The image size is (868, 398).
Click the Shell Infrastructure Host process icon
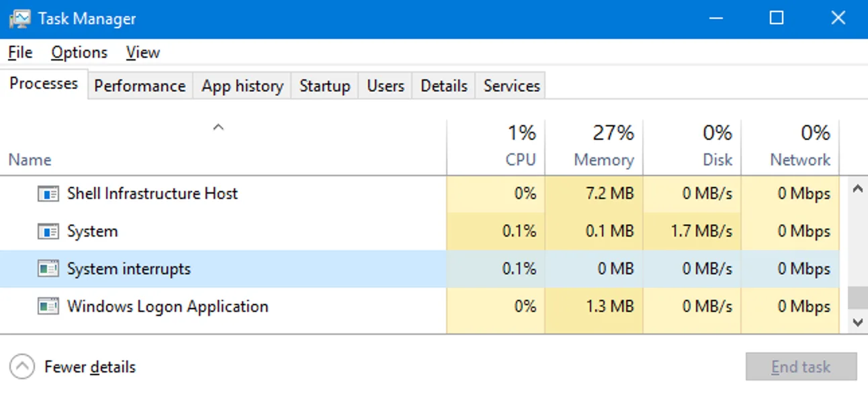(48, 194)
